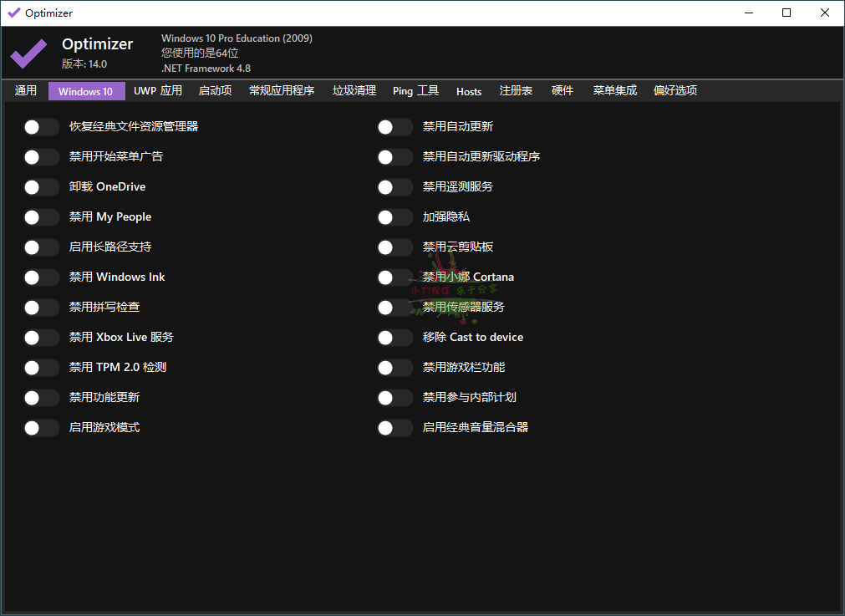Screen dimensions: 845x616
Task: Enable 禁用 Xbox Live 服务
Action: pyautogui.click(x=41, y=337)
